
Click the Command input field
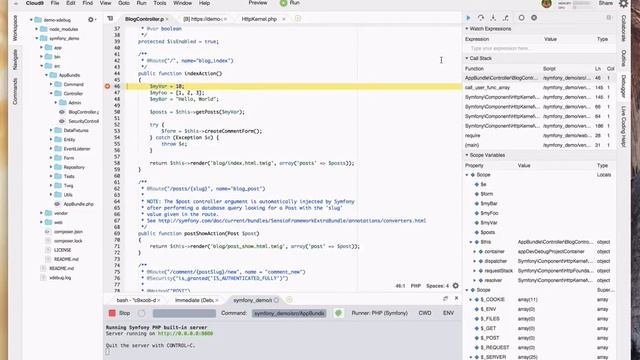click(x=289, y=313)
